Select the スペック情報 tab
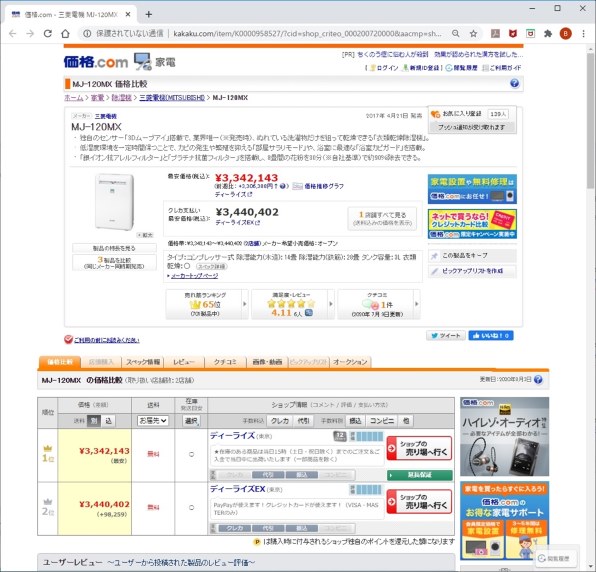This screenshot has width=596, height=572. 143,362
